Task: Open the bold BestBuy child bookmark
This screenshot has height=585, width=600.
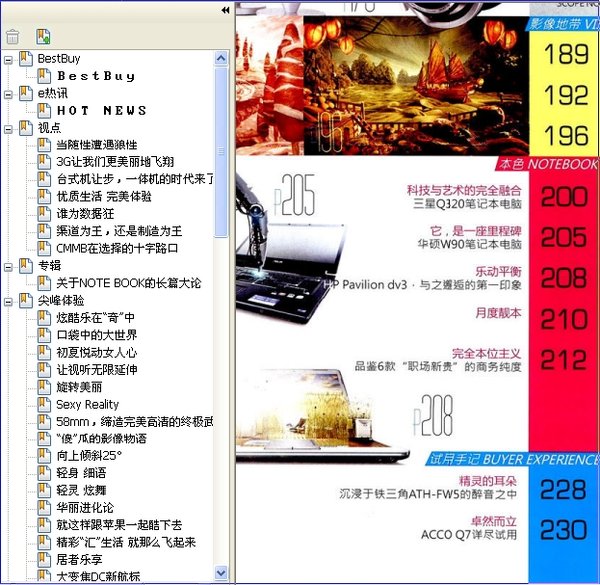Action: click(96, 76)
